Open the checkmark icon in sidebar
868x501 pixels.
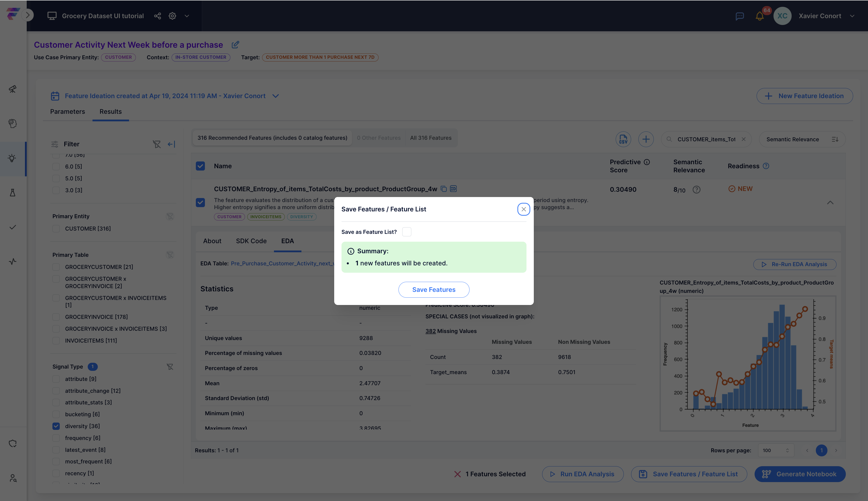[x=12, y=227]
